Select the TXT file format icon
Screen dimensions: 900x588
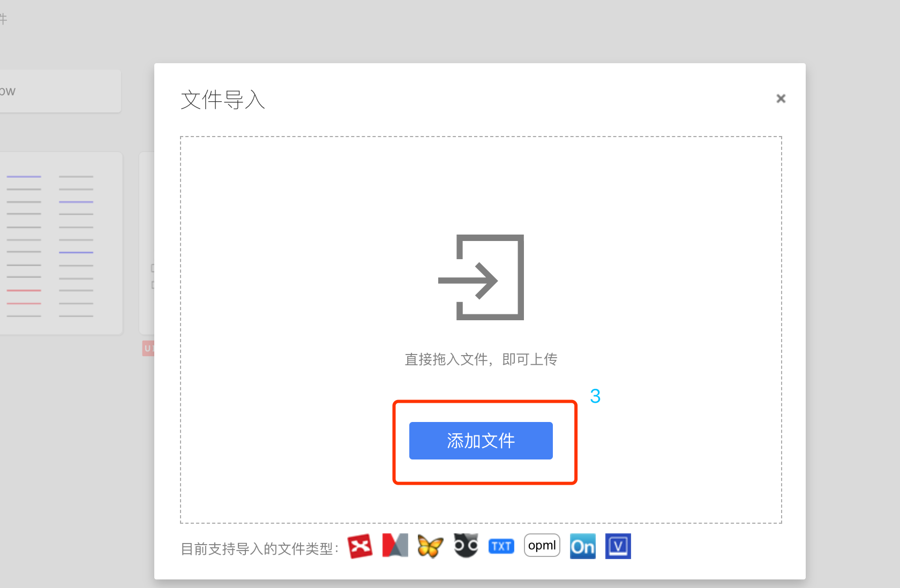coord(500,546)
